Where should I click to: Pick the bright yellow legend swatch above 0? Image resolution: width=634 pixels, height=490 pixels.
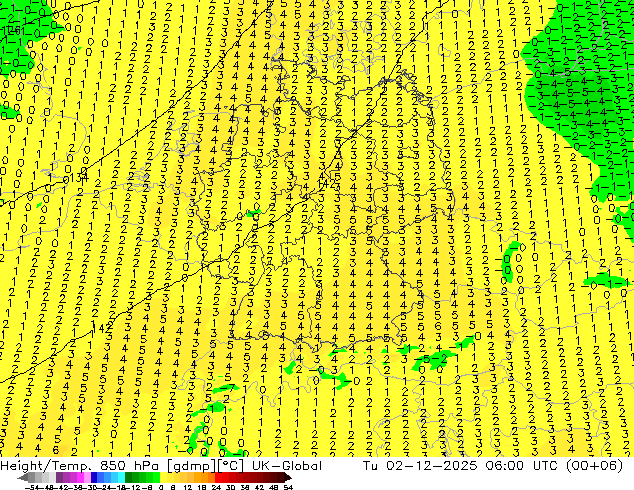click(x=163, y=478)
